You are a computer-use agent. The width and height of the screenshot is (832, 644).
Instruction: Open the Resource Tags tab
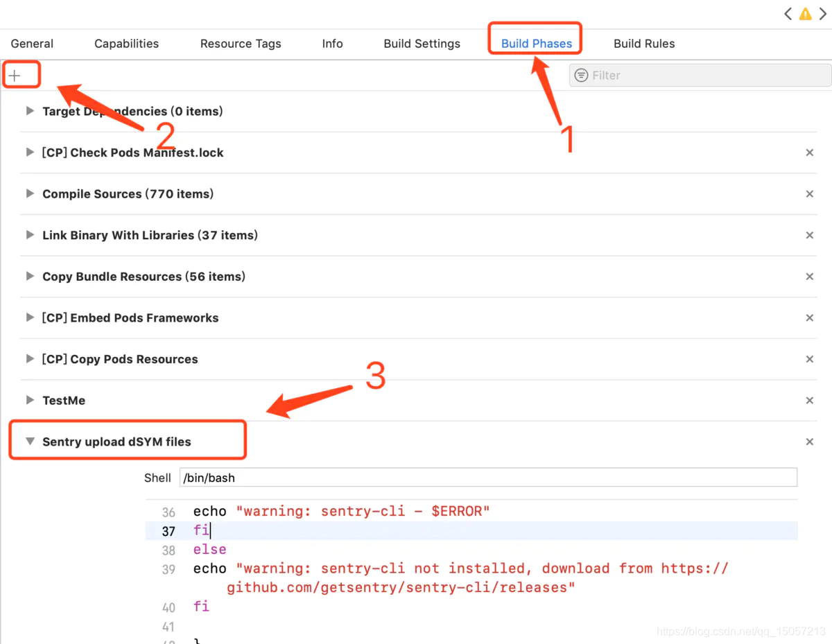241,44
